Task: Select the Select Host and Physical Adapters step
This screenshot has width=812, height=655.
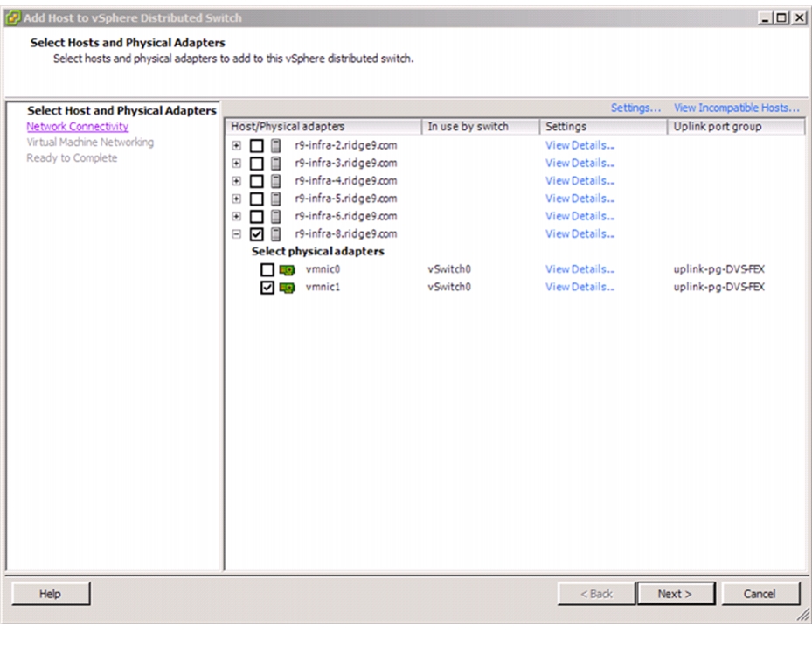Action: coord(121,110)
